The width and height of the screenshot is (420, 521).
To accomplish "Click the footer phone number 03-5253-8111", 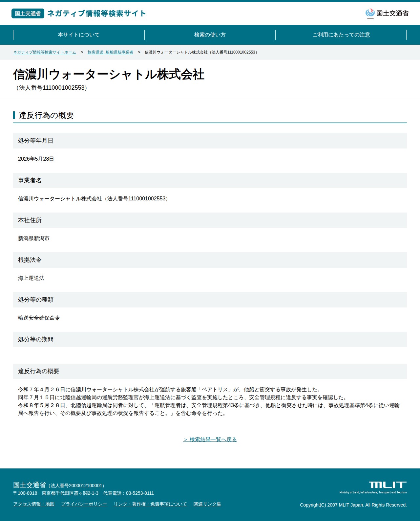I will tap(140, 493).
